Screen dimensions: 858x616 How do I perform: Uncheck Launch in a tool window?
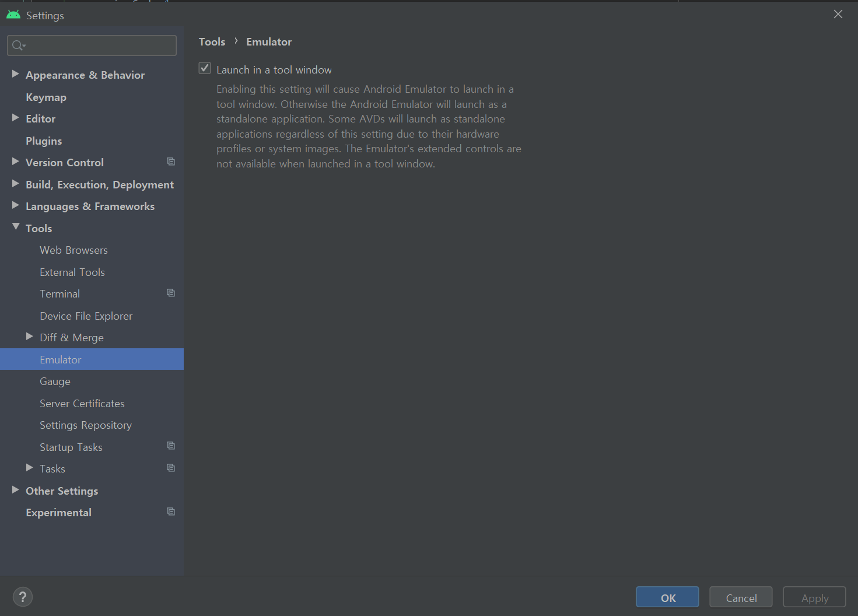pos(205,68)
